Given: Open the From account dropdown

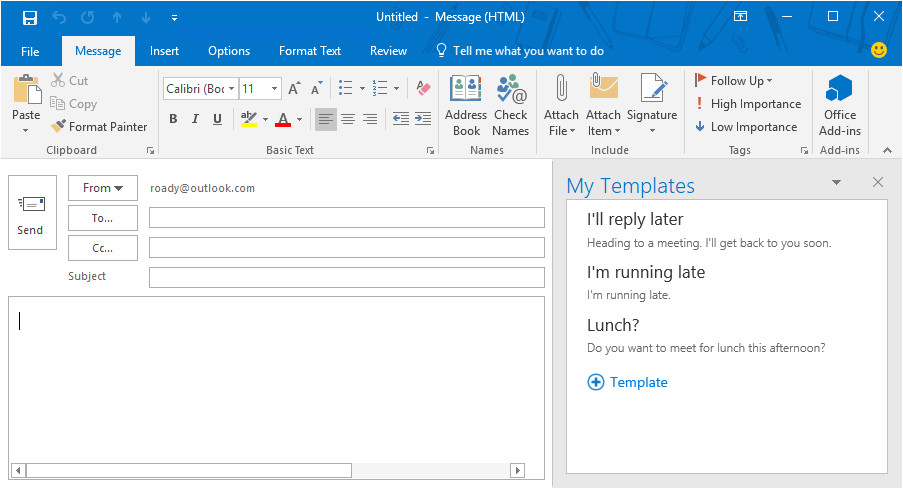Looking at the screenshot, I should click(x=103, y=188).
